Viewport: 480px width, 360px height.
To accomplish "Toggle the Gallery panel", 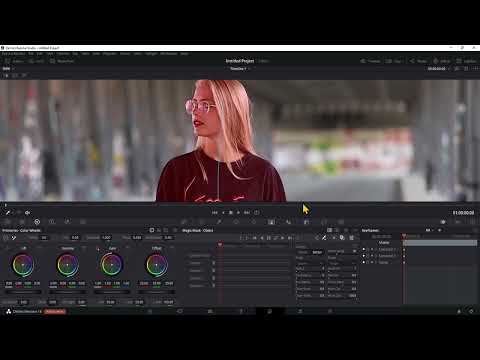I will coord(13,61).
